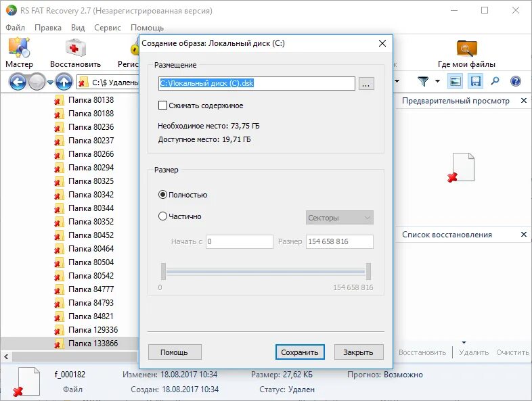
Task: Click the f_000182 file icon in status bar
Action: (x=27, y=381)
